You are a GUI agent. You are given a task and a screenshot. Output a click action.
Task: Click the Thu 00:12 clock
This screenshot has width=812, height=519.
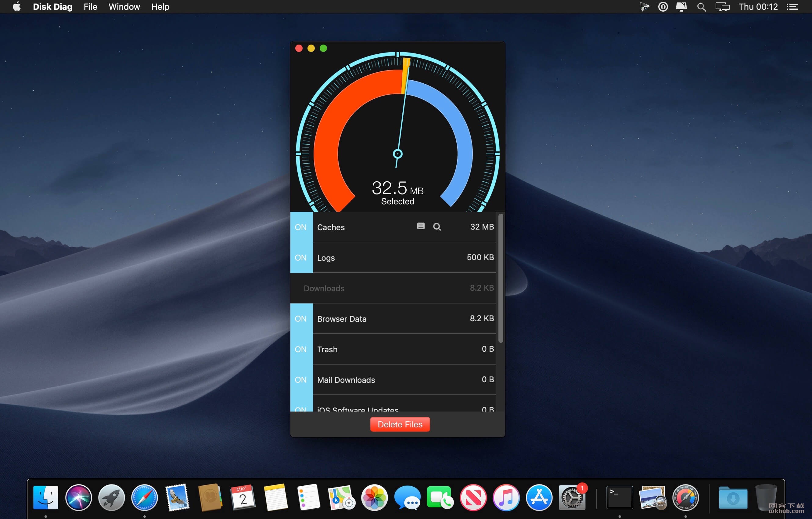758,7
